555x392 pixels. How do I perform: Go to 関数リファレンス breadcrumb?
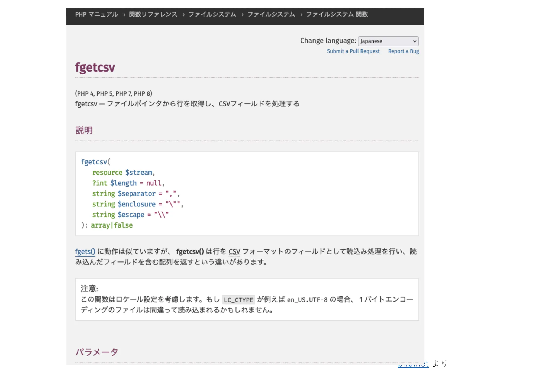click(153, 14)
